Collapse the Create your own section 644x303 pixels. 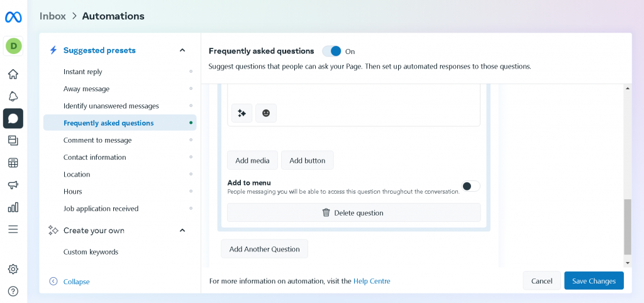[182, 231]
